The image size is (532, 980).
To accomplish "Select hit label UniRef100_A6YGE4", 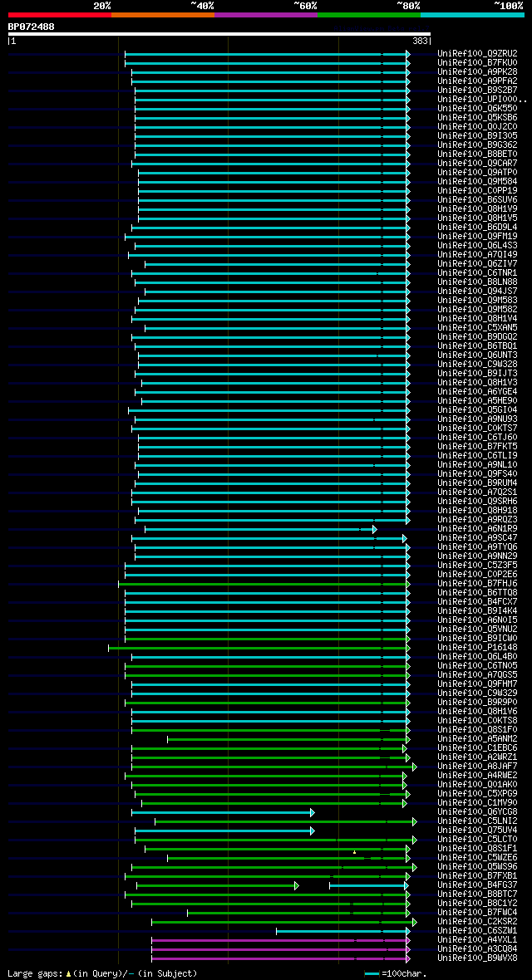I will (477, 391).
